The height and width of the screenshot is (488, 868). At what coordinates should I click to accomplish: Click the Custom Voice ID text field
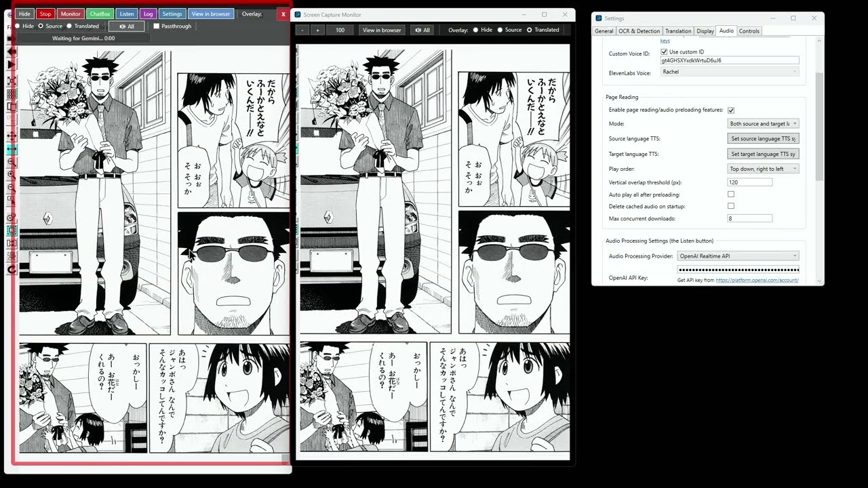coord(730,60)
